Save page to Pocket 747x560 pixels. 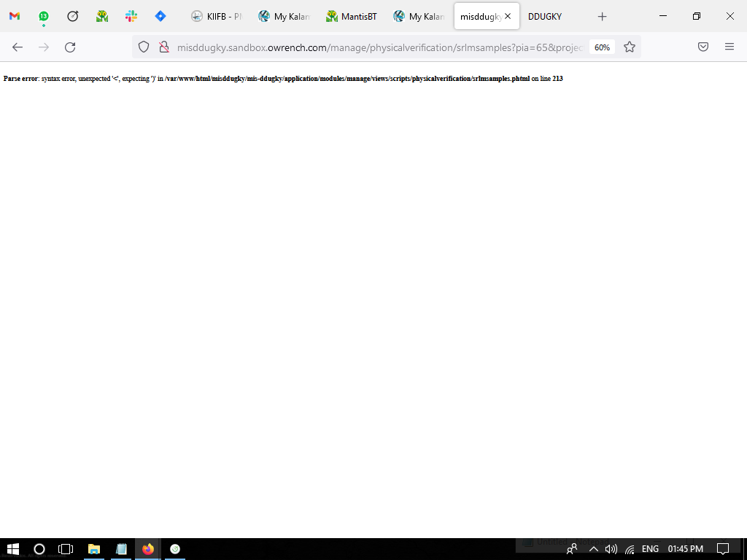703,47
